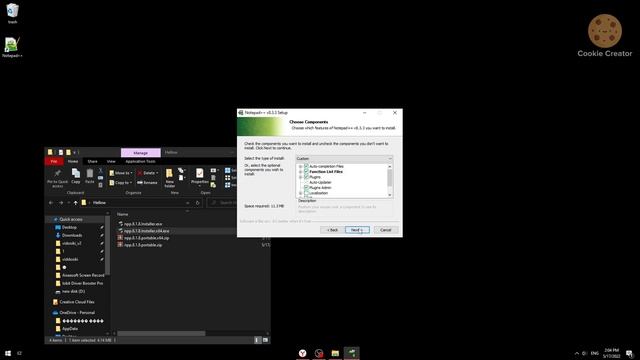This screenshot has width=640, height=360.
Task: Click the Manage contextual tab
Action: click(x=140, y=153)
